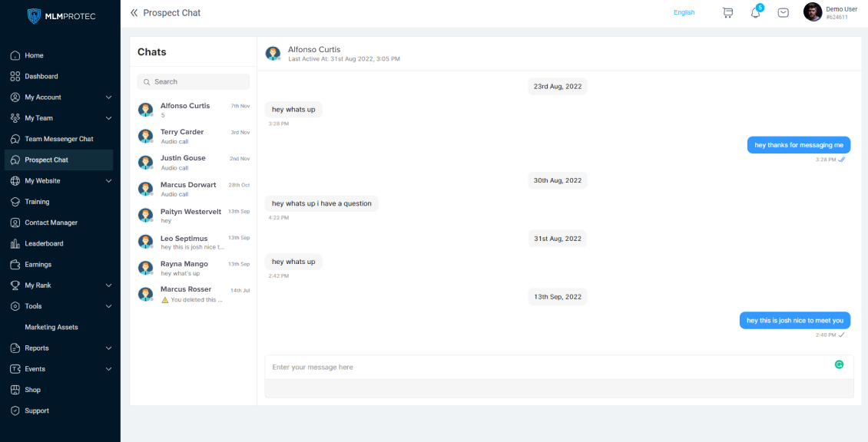This screenshot has height=442, width=868.
Task: Click the Demo User profile avatar
Action: tap(813, 12)
